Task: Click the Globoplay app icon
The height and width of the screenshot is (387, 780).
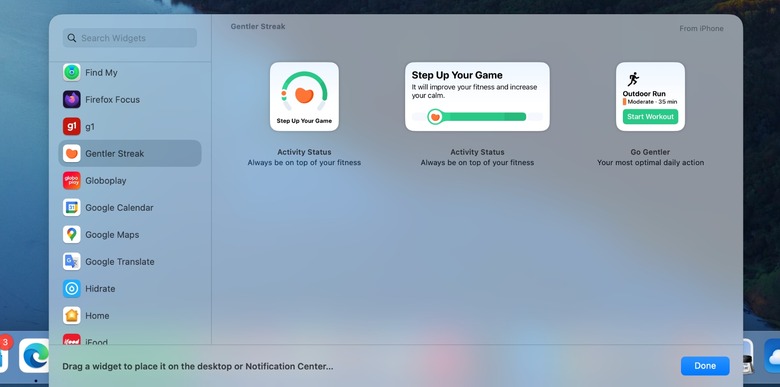Action: (x=72, y=181)
